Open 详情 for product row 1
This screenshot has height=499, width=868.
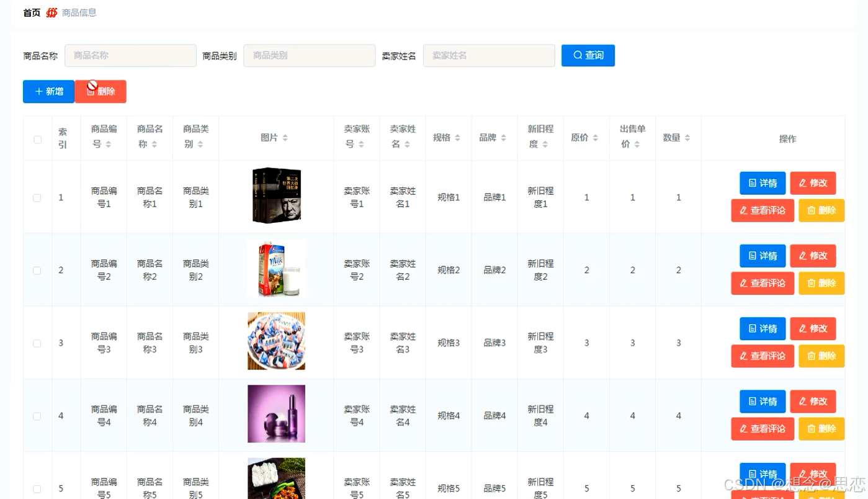pos(763,183)
